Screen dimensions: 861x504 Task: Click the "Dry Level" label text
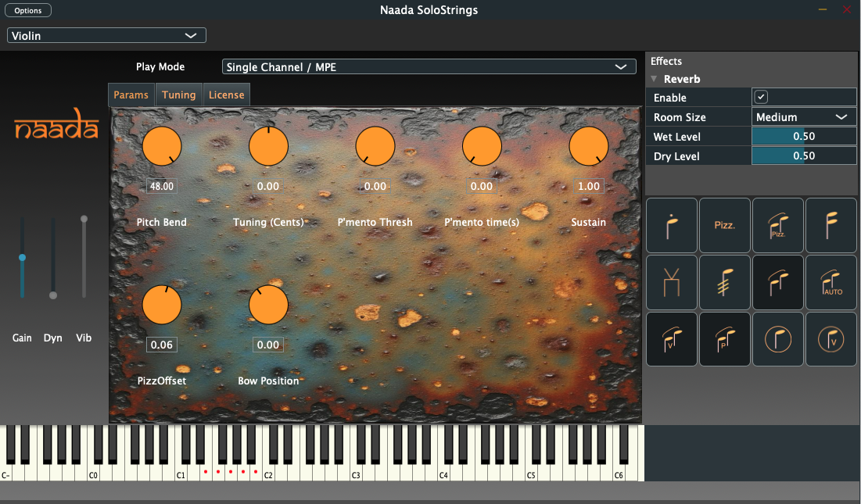tap(676, 155)
